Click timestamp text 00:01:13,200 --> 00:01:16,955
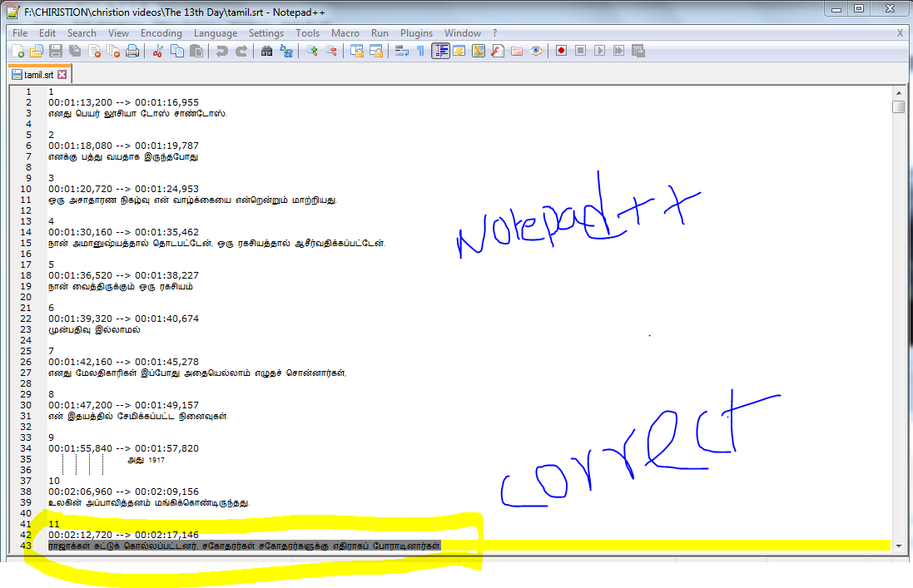 click(x=123, y=102)
